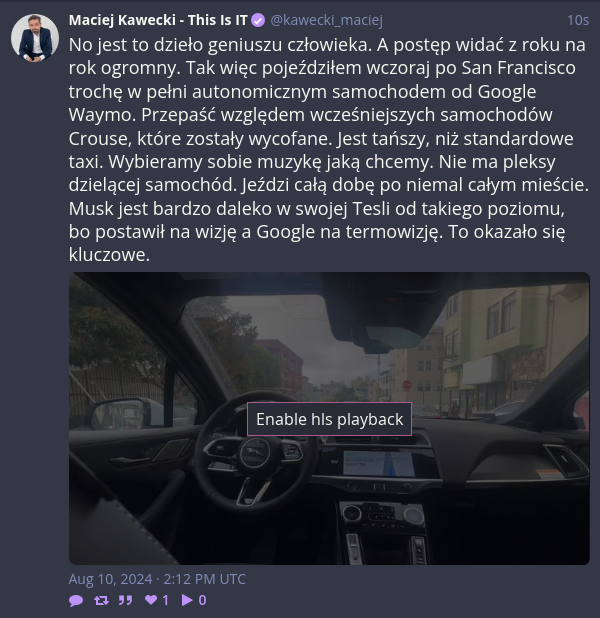Viewport: 600px width, 618px height.
Task: Click the word 'Waymo.' in the tweet text
Action: tap(102, 115)
